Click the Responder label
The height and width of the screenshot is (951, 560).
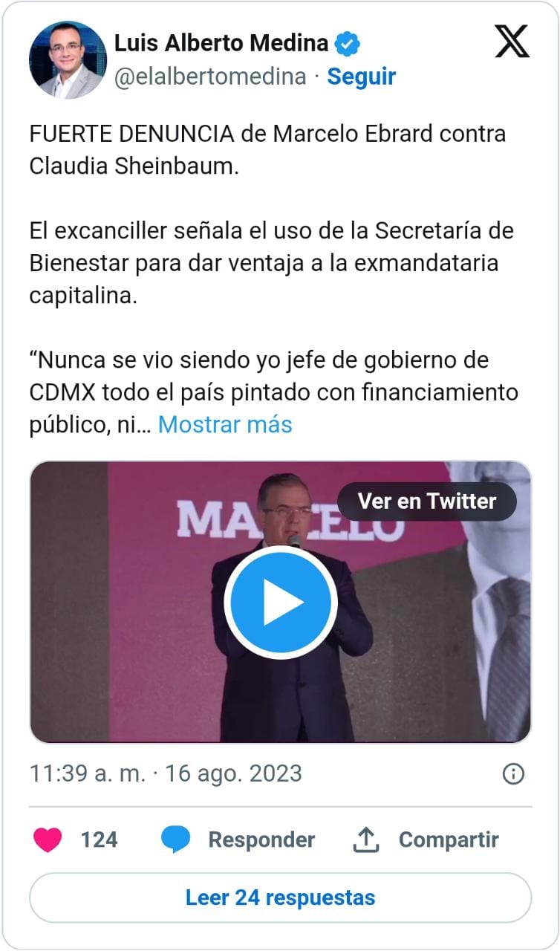(x=261, y=840)
